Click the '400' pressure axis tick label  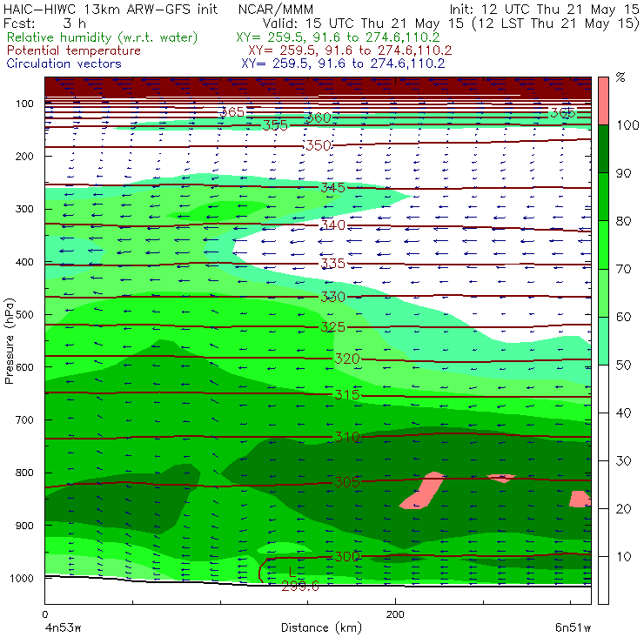coord(24,262)
